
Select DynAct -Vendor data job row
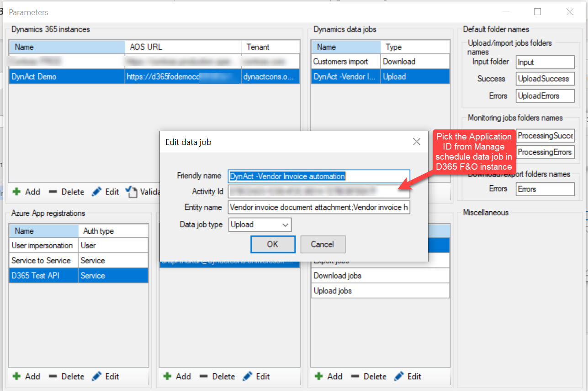click(x=380, y=76)
